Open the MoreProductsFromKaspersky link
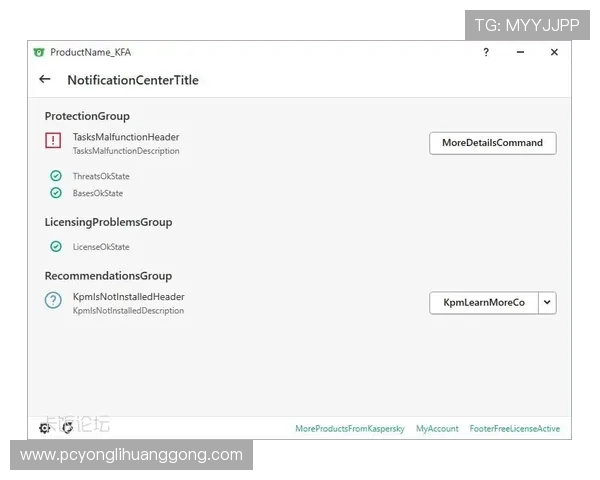The image size is (600, 480). [349, 429]
